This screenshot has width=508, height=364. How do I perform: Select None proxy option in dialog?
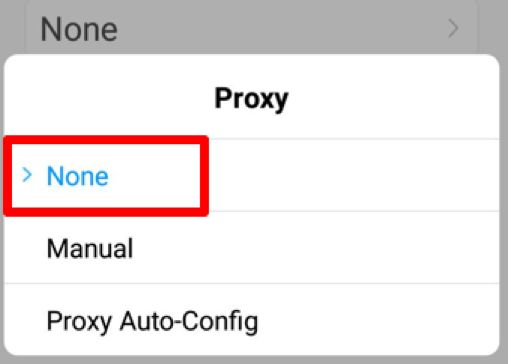coord(252,176)
